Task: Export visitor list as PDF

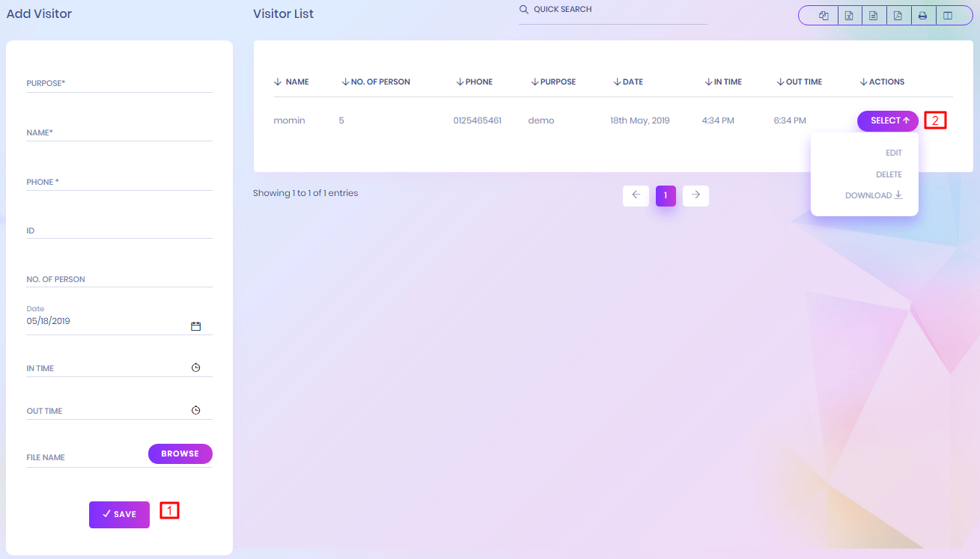Action: 898,16
